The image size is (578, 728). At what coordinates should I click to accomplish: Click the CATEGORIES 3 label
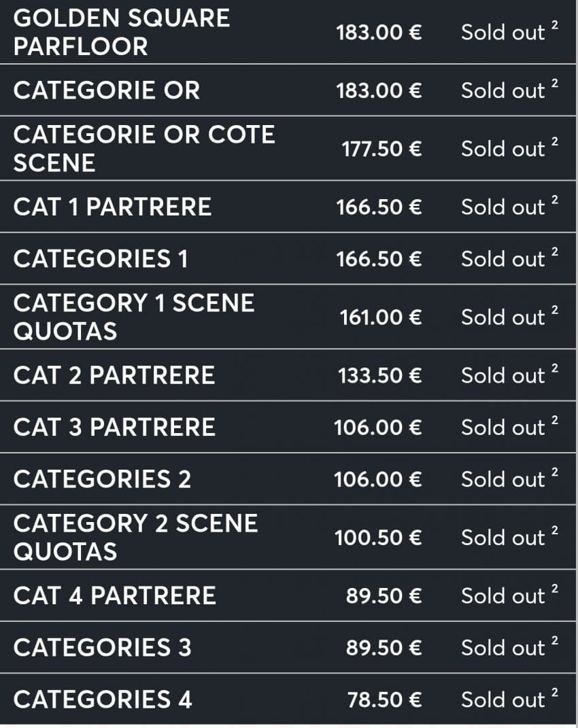tap(102, 647)
